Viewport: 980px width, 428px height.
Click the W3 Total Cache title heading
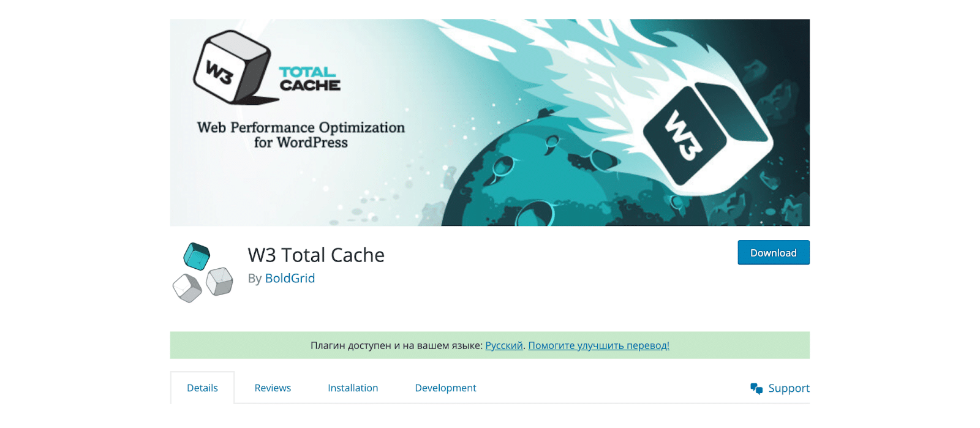(316, 255)
